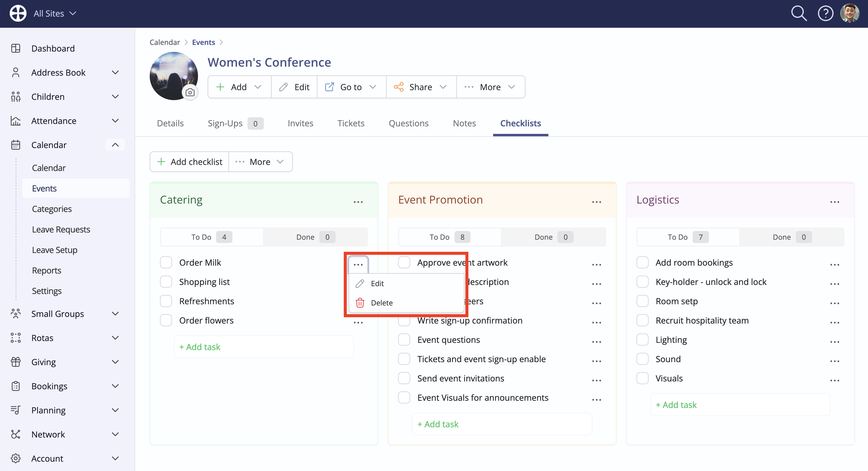Click the Bookings clipboard icon
This screenshot has height=471, width=868.
(x=15, y=386)
